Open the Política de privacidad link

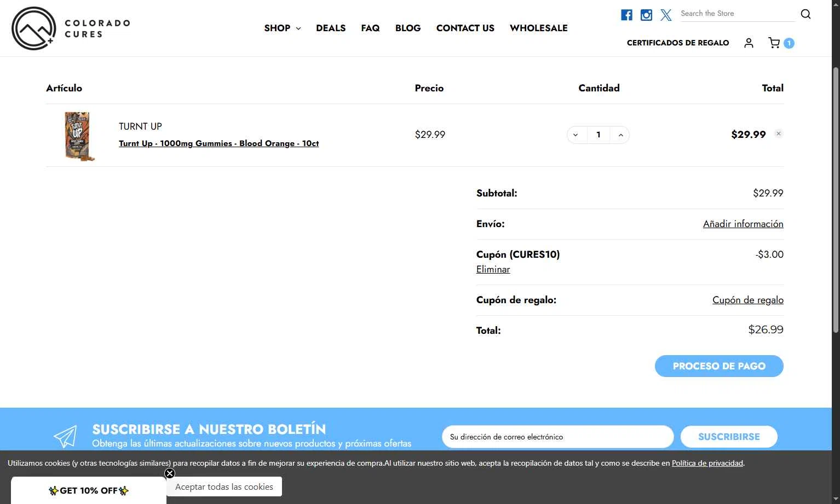707,463
